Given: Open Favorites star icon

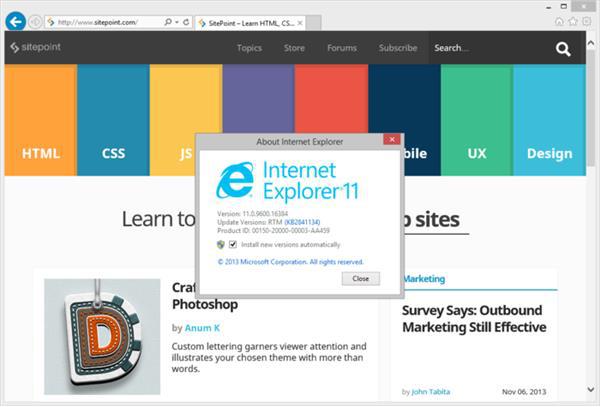Looking at the screenshot, I should pos(573,21).
